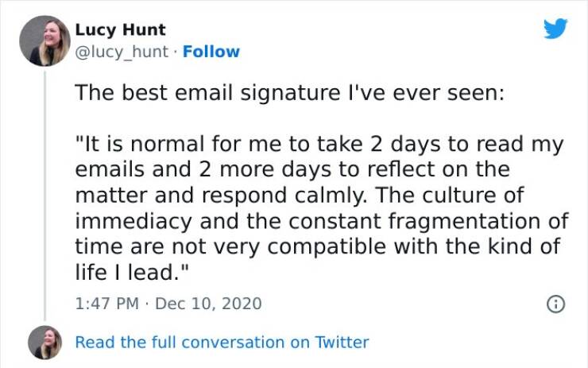Click the @lucy_hunt handle

coord(122,52)
